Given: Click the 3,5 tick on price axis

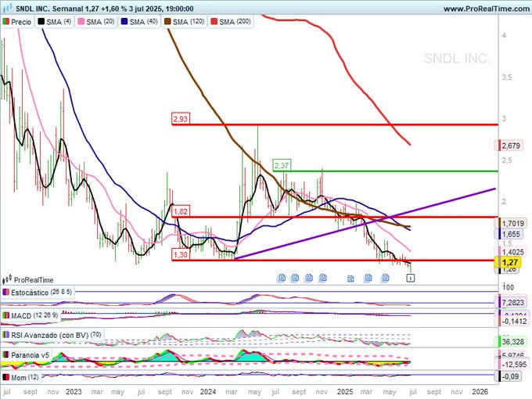Looking at the screenshot, I should pos(507,77).
